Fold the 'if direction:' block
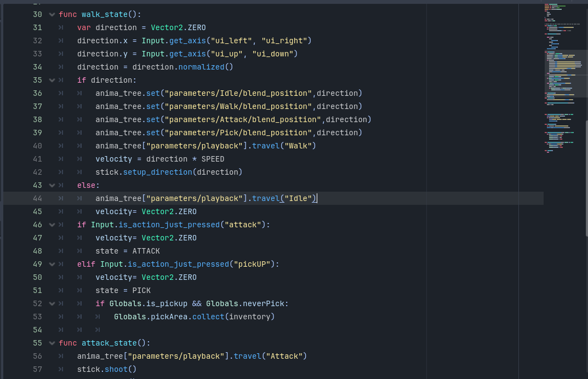 (52, 80)
